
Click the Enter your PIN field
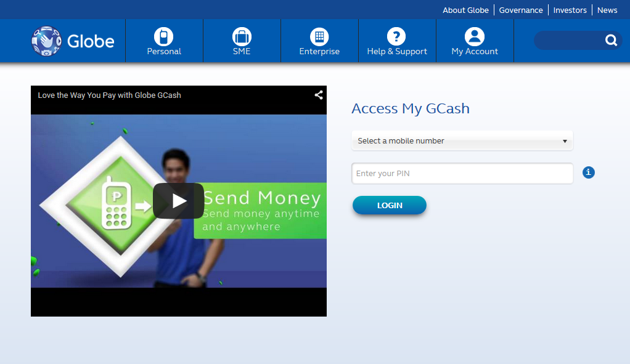point(462,173)
